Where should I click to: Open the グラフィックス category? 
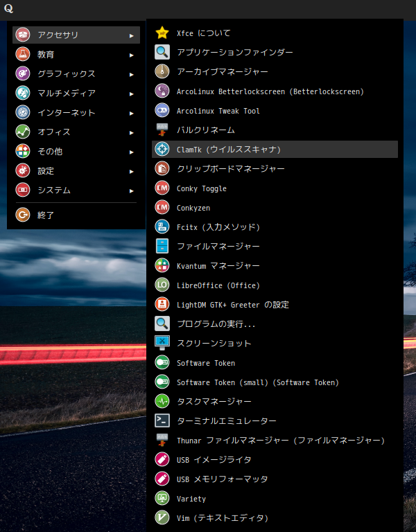pos(76,73)
